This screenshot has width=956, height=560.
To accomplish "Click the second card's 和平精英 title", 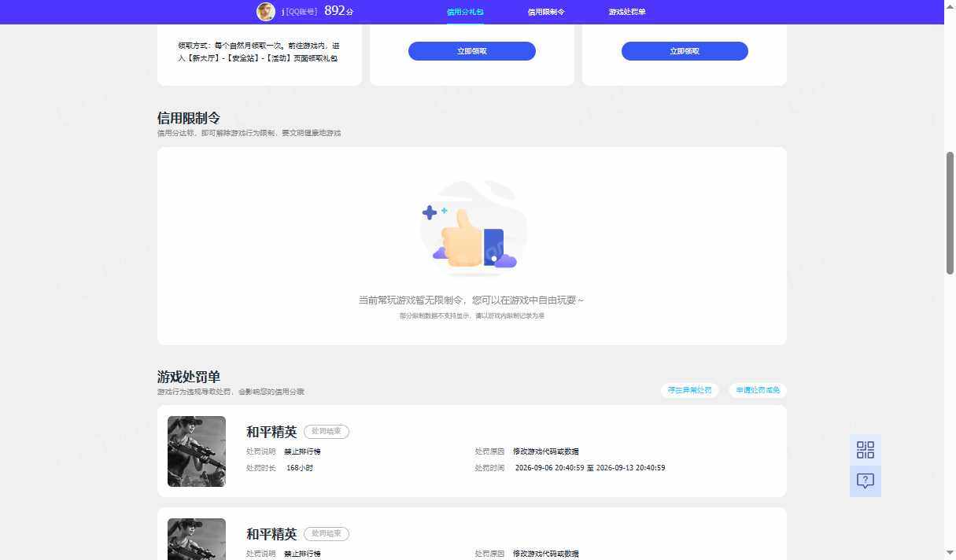I will pos(271,534).
